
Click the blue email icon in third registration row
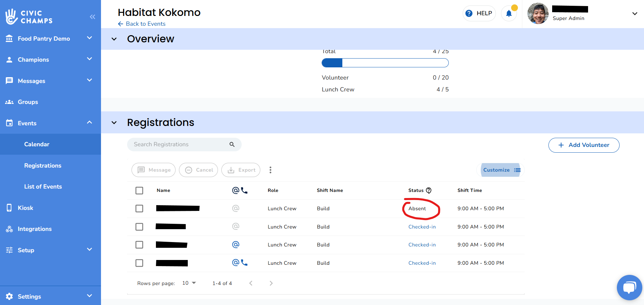pos(236,244)
